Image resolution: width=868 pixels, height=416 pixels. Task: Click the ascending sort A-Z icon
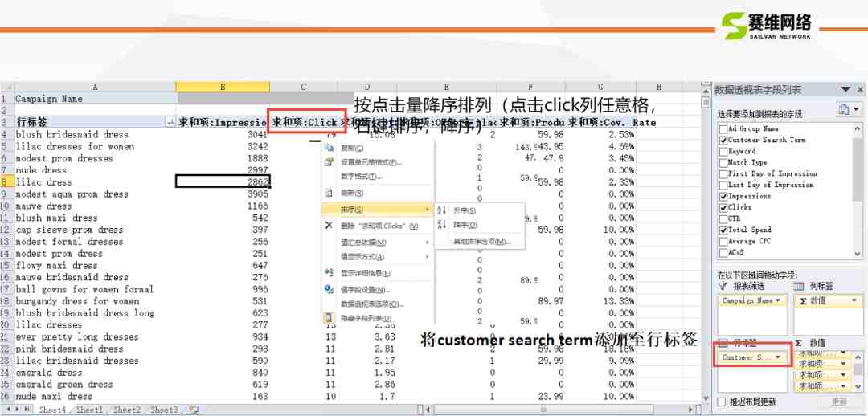pos(441,210)
